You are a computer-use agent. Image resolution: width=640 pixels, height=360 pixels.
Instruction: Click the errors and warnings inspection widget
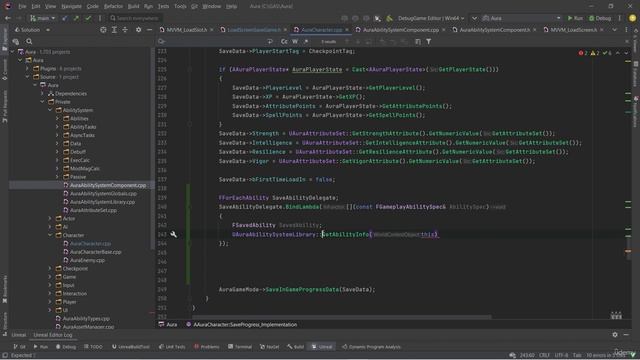click(595, 53)
